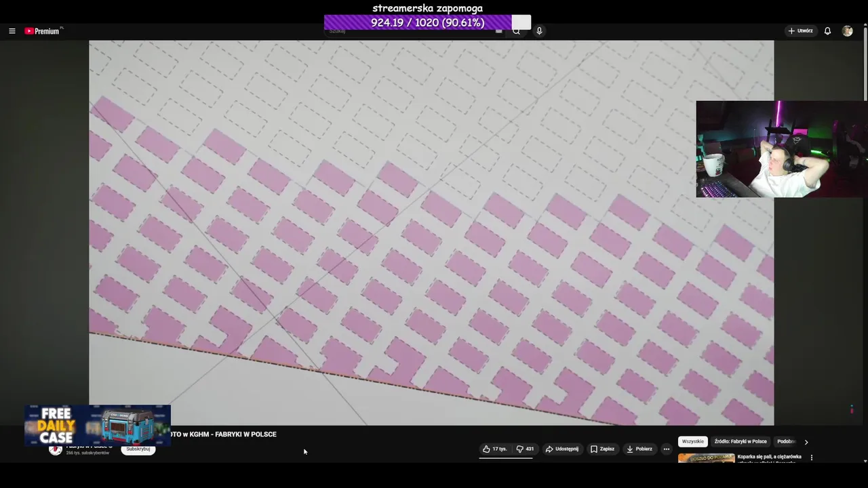This screenshot has height=488, width=868.
Task: Save video with Zapisz button
Action: pos(602,449)
